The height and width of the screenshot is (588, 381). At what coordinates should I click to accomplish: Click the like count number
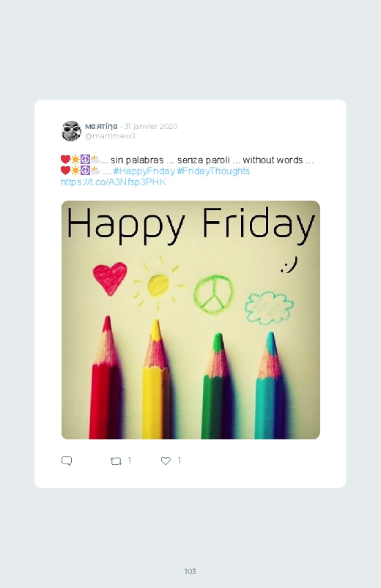180,461
